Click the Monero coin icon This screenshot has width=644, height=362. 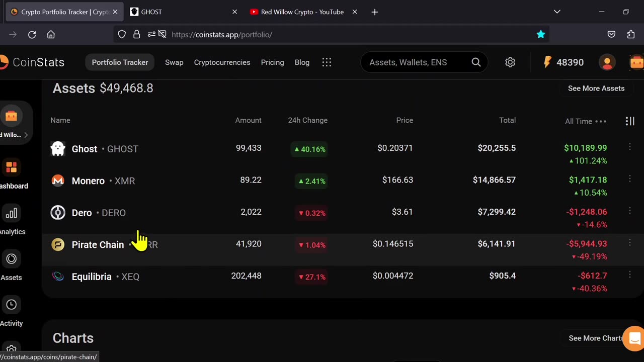(58, 180)
